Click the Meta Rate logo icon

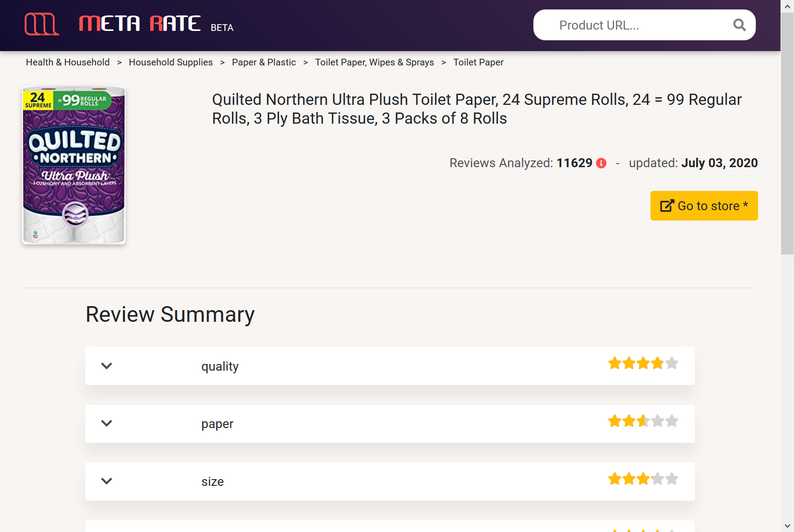(42, 24)
